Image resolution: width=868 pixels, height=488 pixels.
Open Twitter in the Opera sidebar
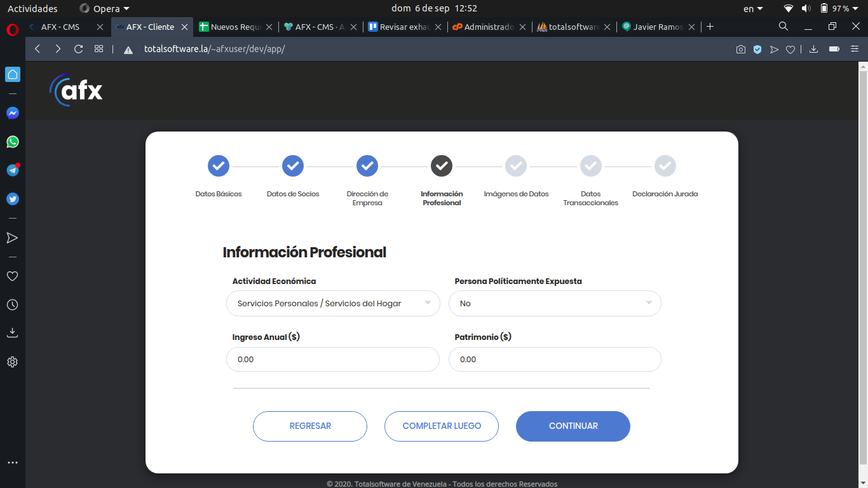click(x=13, y=199)
